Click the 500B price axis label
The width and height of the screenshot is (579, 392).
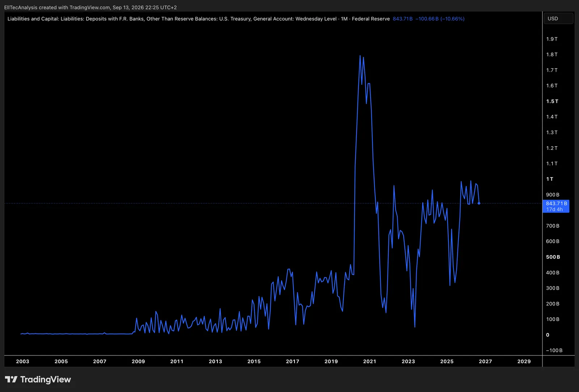(553, 257)
